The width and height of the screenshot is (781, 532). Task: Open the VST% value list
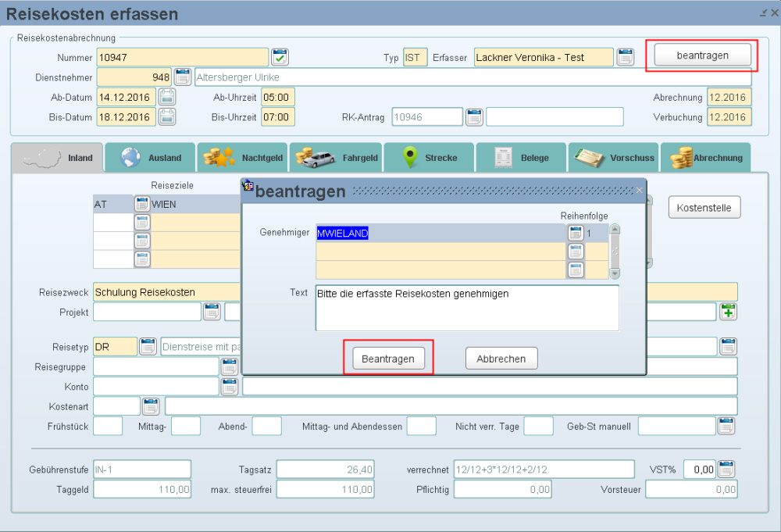[727, 469]
